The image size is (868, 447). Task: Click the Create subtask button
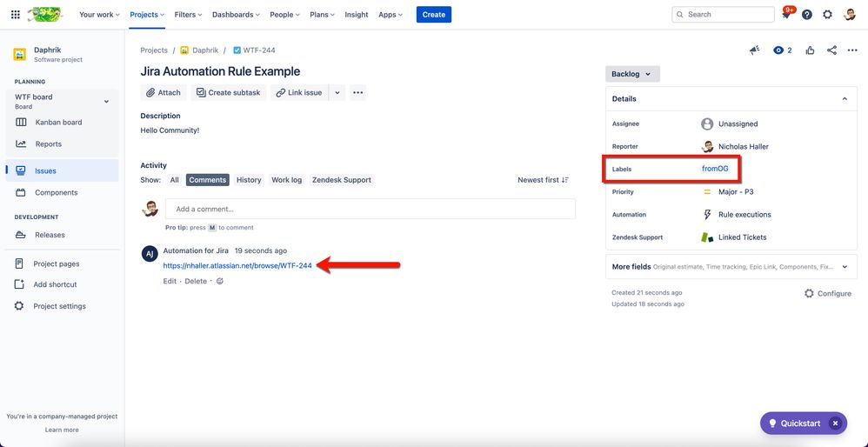(x=229, y=92)
